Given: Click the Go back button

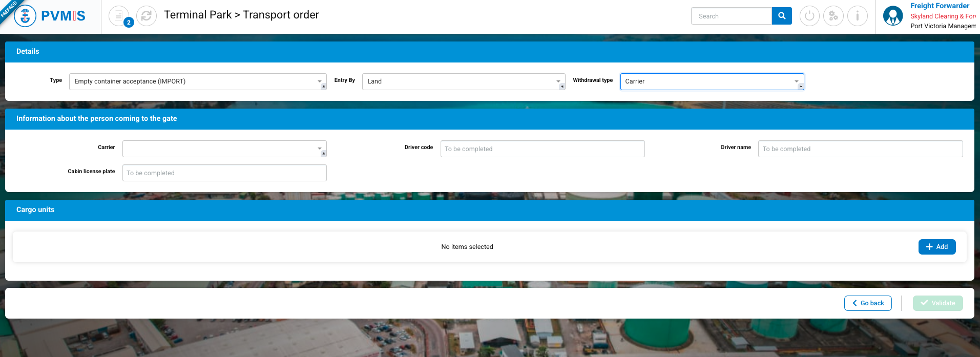Looking at the screenshot, I should (868, 303).
